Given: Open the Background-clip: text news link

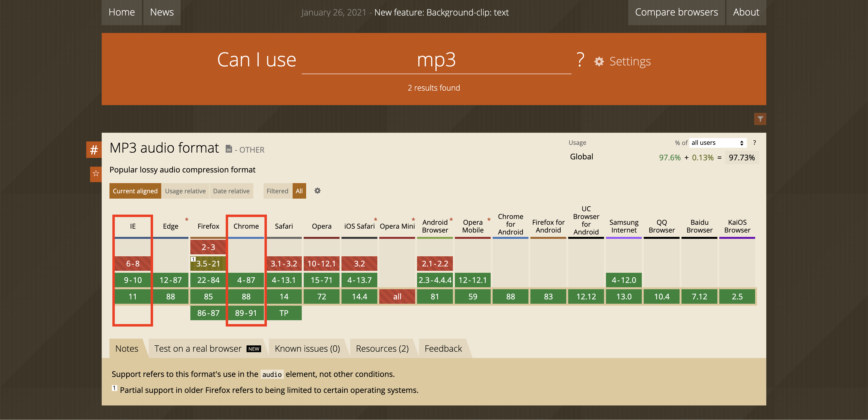Looking at the screenshot, I should 441,12.
